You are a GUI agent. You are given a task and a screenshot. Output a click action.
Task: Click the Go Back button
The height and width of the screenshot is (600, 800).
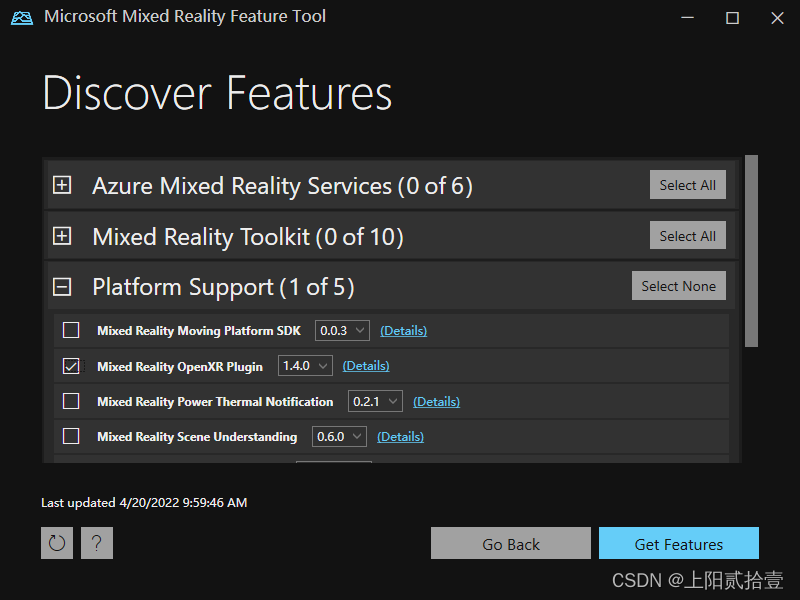click(x=511, y=543)
